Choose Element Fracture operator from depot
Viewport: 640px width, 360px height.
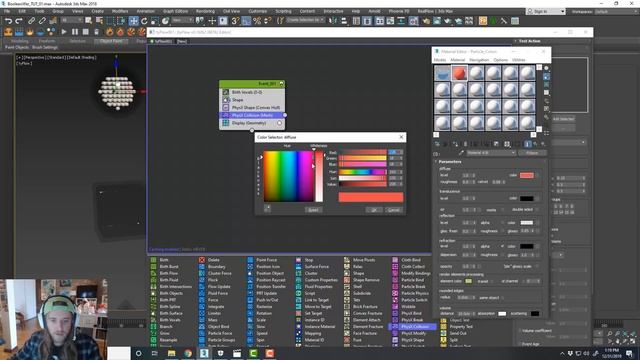click(364, 327)
